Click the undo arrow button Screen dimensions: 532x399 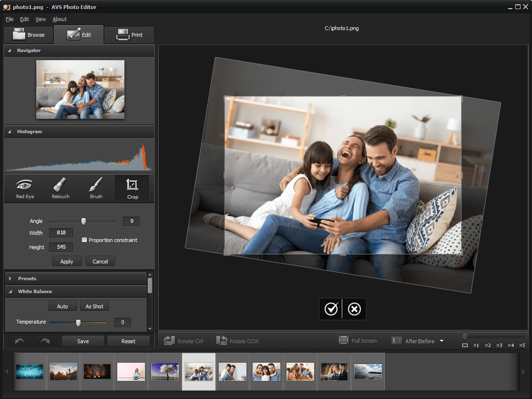click(x=20, y=341)
